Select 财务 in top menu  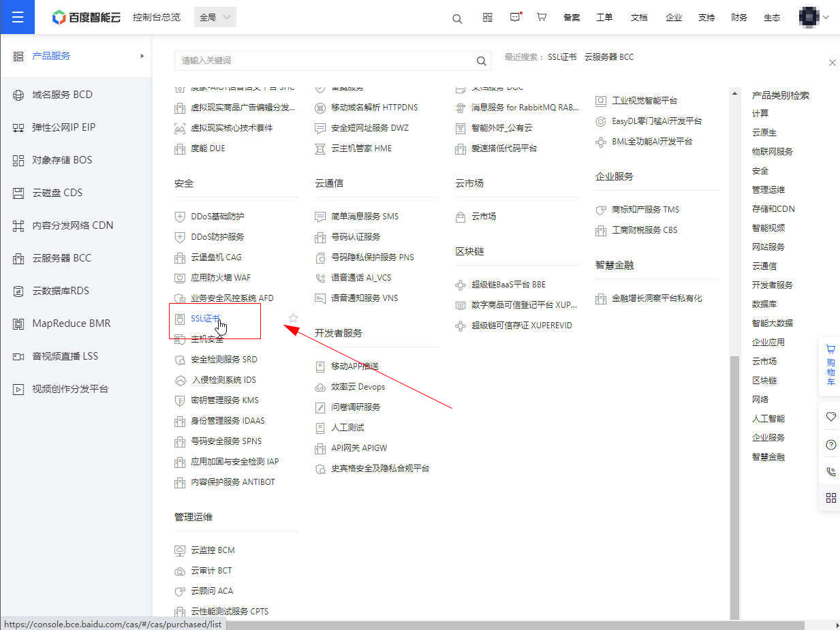click(739, 18)
